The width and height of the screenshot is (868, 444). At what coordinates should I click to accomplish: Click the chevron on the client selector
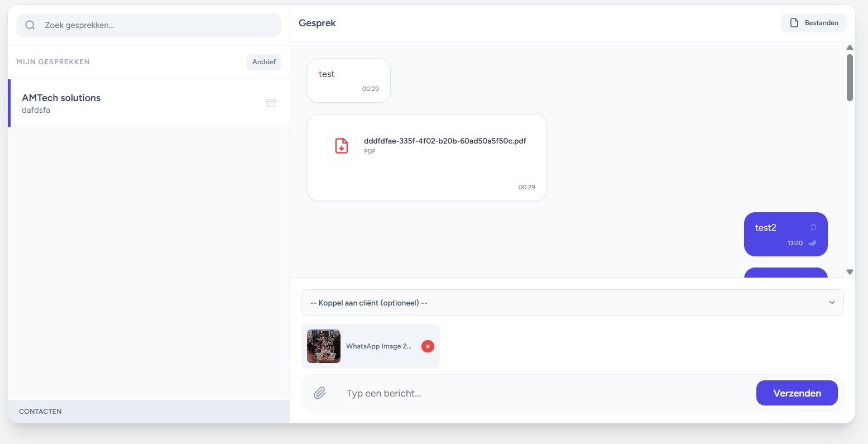[832, 302]
